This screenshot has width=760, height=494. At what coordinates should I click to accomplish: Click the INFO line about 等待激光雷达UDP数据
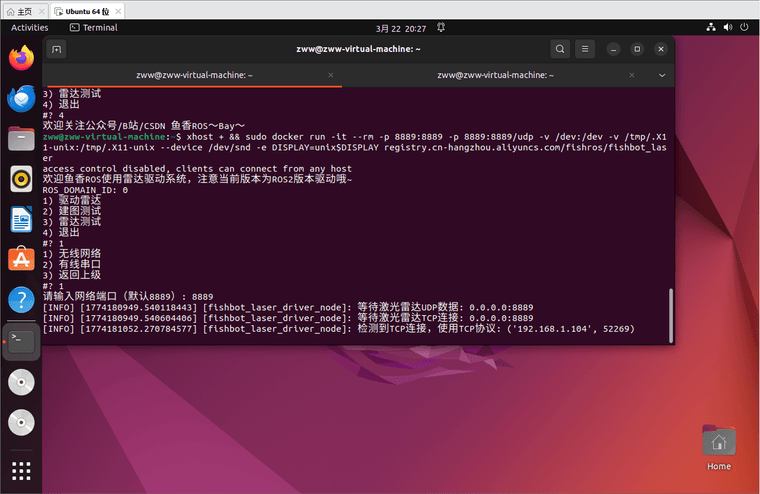pyautogui.click(x=288, y=307)
